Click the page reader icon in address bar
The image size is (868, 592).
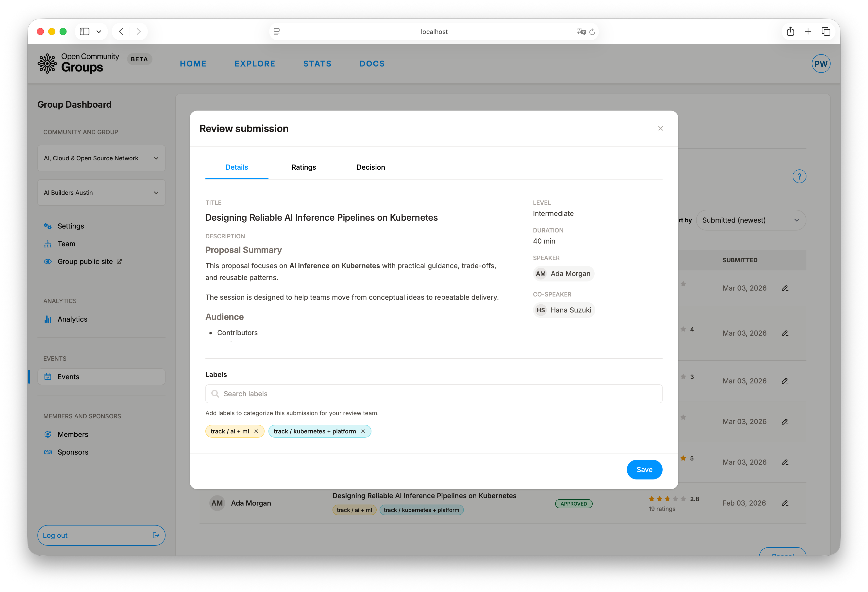tap(277, 32)
